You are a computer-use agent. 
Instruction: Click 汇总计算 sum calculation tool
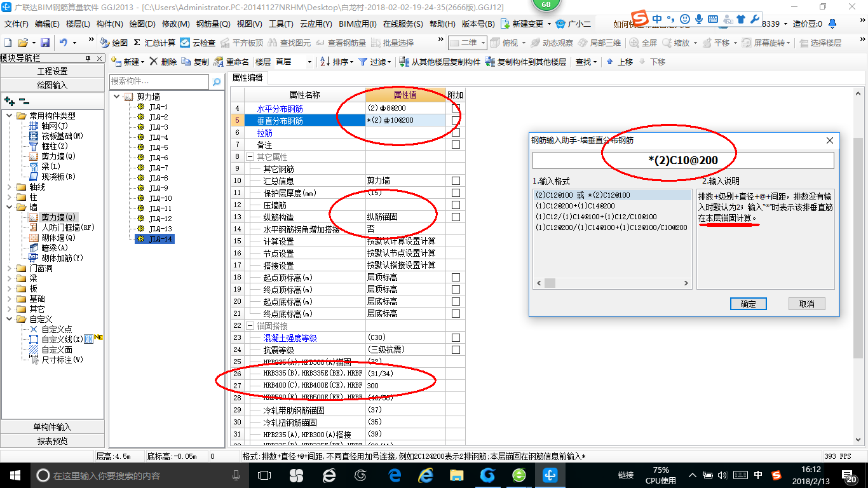click(154, 43)
